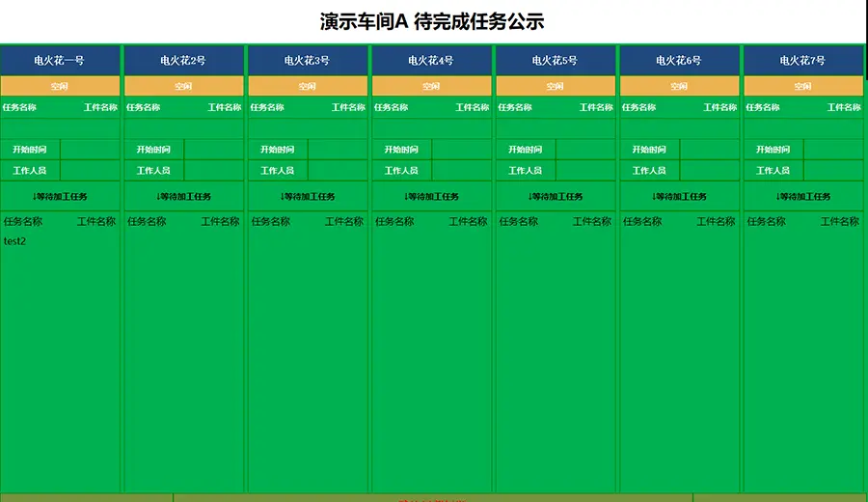Image resolution: width=868 pixels, height=502 pixels.
Task: Click the 演示车间A 待完成任务公示 title
Action: pyautogui.click(x=432, y=21)
